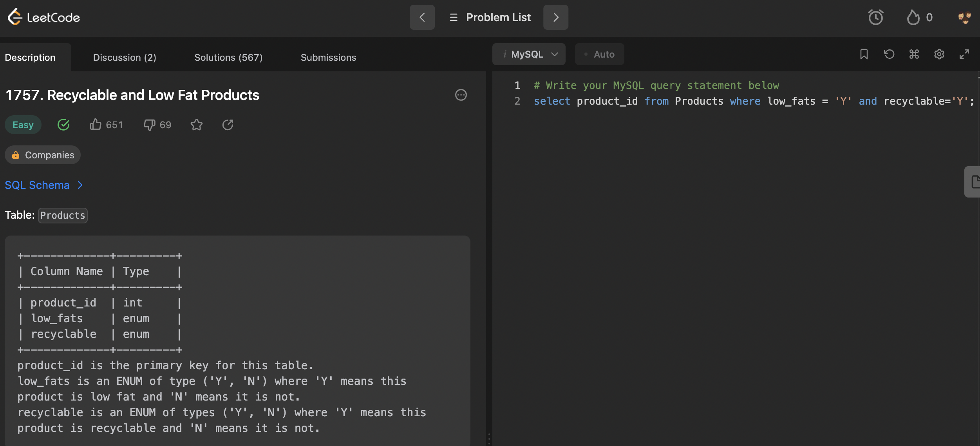This screenshot has width=980, height=446.
Task: Toggle the thumbs down dislike button
Action: click(149, 125)
